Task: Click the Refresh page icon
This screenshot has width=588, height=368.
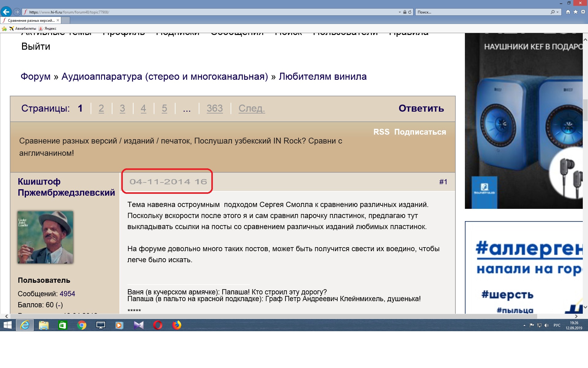Action: click(410, 12)
